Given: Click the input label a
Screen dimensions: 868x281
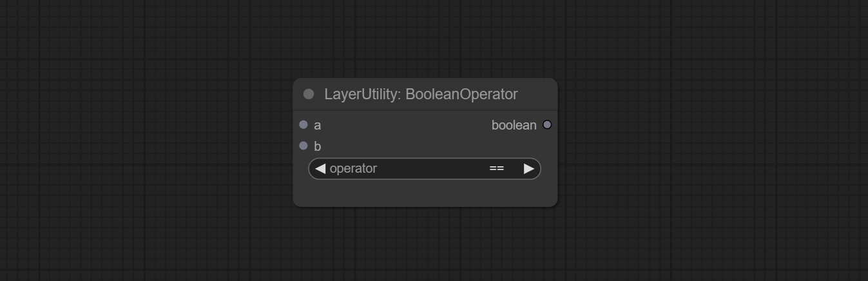Looking at the screenshot, I should [317, 126].
